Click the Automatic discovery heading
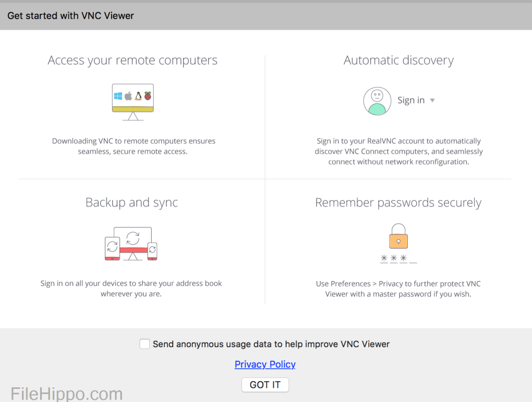 [x=398, y=60]
